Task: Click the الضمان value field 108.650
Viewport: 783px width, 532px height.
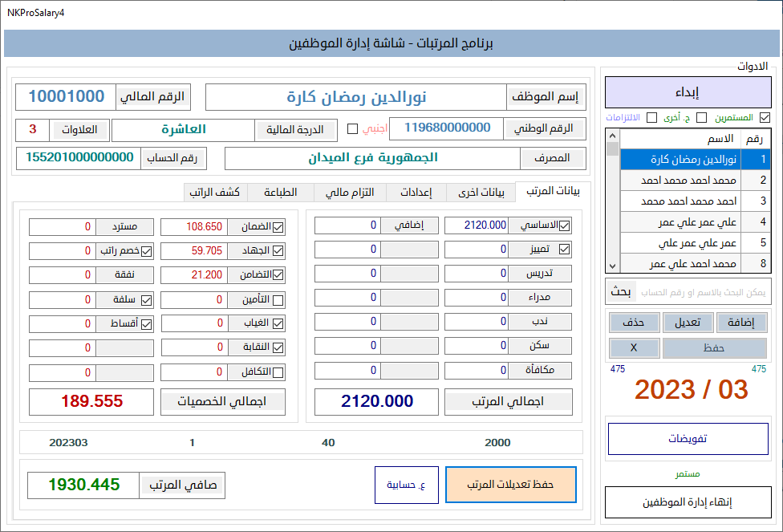Action: [194, 227]
